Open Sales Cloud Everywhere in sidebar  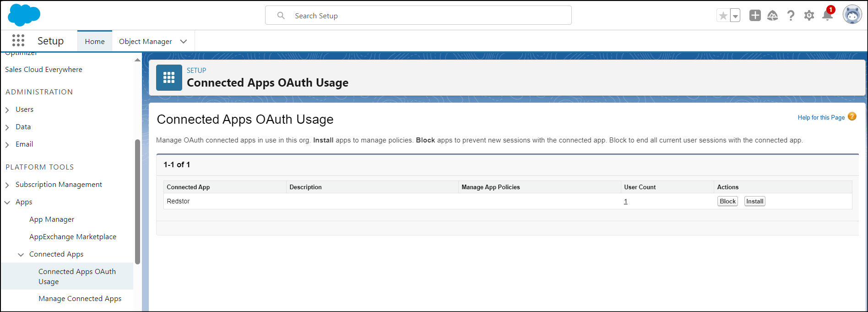(43, 69)
